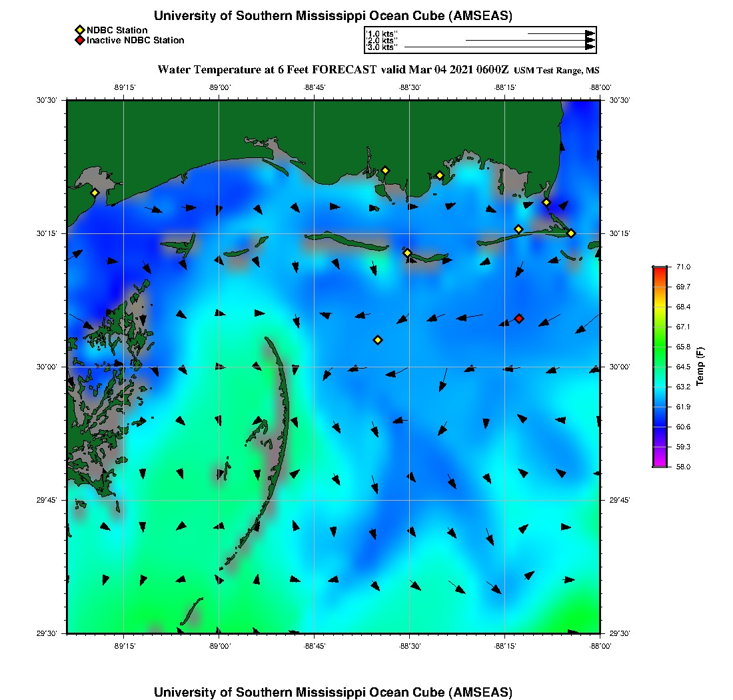Image resolution: width=733 pixels, height=700 pixels.
Task: Click the westernmost yellow station marker
Action: (x=95, y=193)
